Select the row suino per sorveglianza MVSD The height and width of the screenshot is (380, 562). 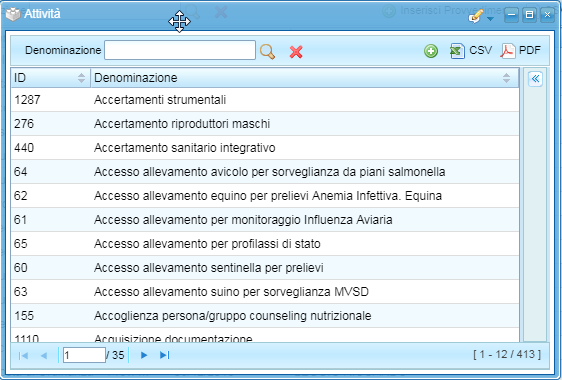click(x=265, y=292)
